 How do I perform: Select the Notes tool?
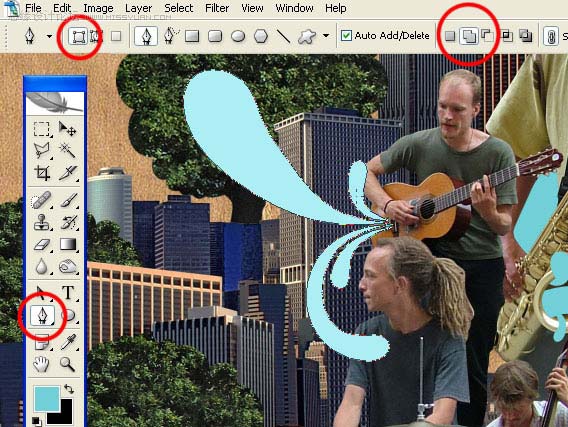point(42,342)
